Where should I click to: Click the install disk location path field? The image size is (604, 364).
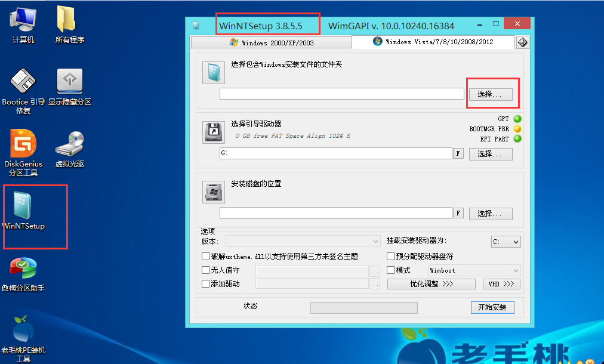click(336, 212)
